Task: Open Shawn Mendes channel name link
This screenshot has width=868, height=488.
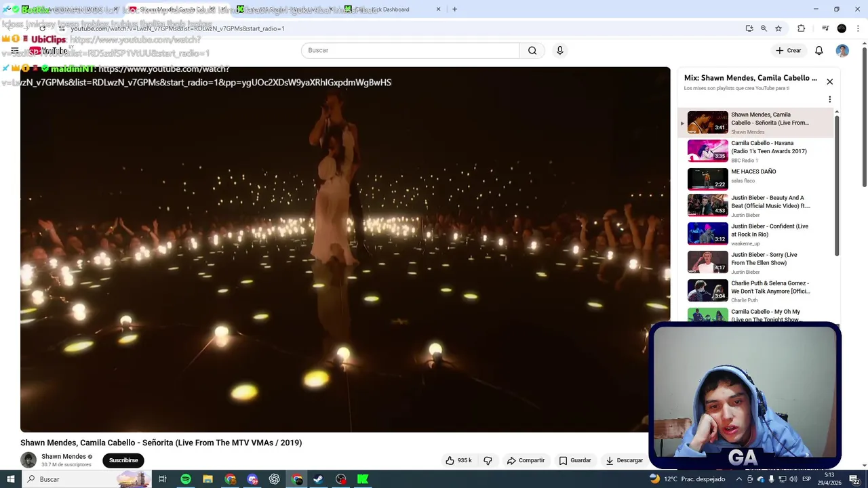Action: pyautogui.click(x=64, y=456)
